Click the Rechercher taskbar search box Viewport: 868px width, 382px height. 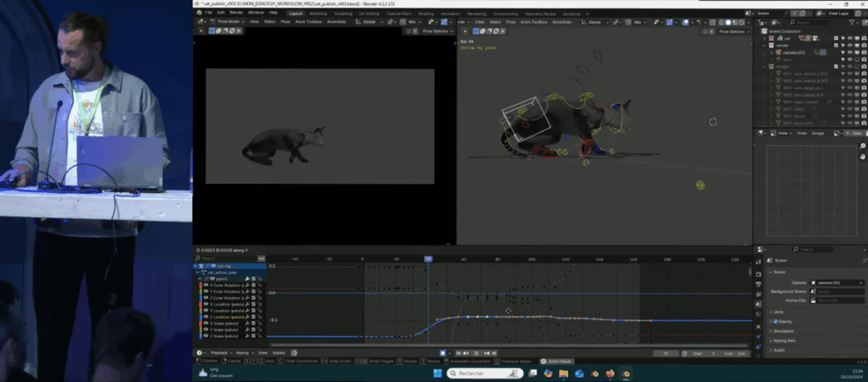pyautogui.click(x=484, y=374)
